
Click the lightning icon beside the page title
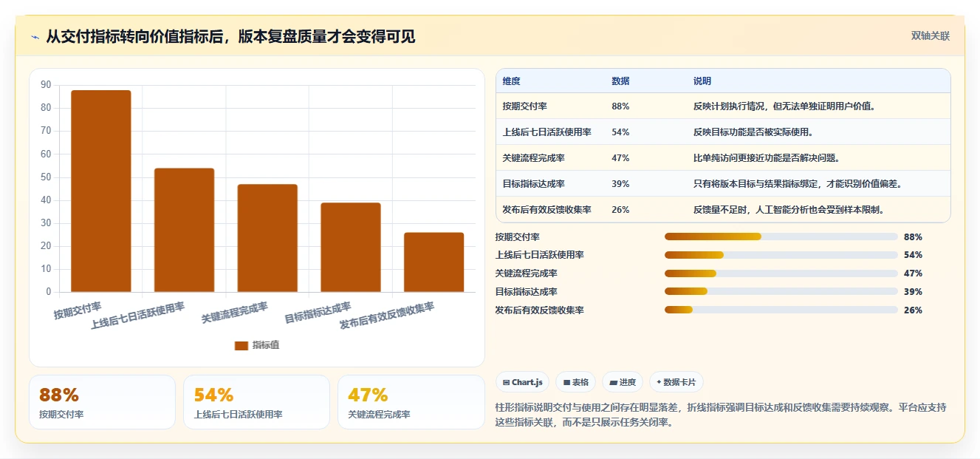[35, 38]
